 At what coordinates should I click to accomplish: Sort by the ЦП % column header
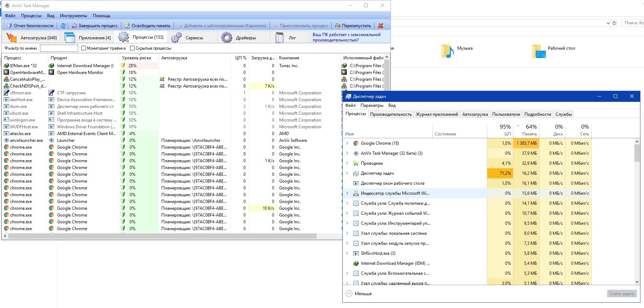pos(240,58)
